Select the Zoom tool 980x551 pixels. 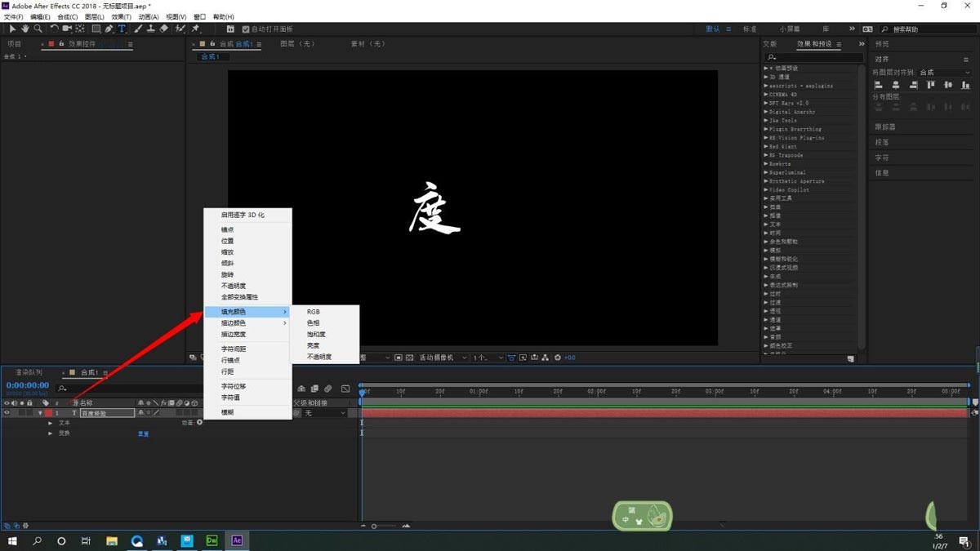(x=38, y=29)
